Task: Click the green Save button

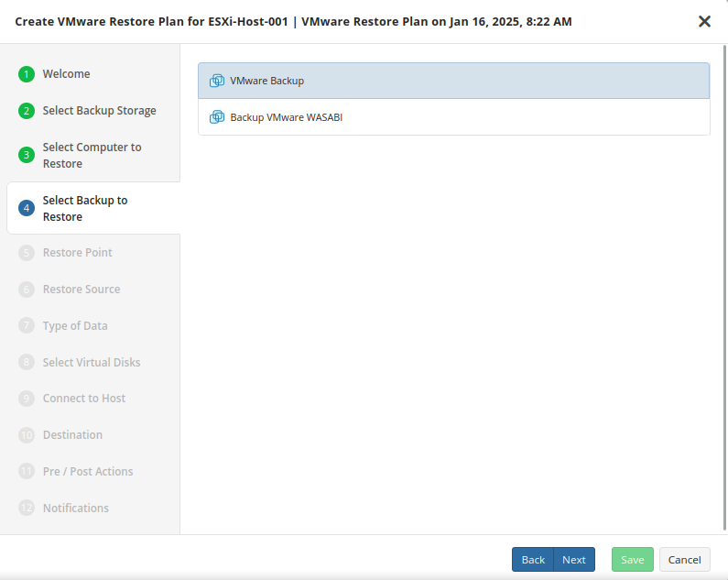Action: pyautogui.click(x=633, y=560)
